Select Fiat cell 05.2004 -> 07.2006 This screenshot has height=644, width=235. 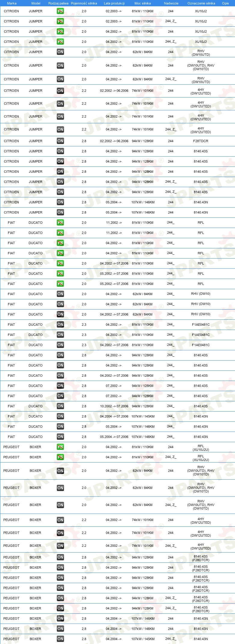114,437
